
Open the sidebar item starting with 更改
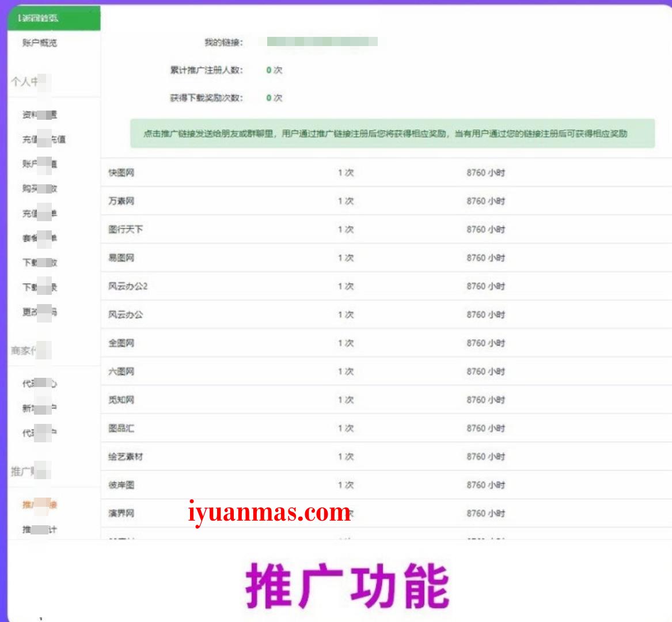click(x=39, y=312)
